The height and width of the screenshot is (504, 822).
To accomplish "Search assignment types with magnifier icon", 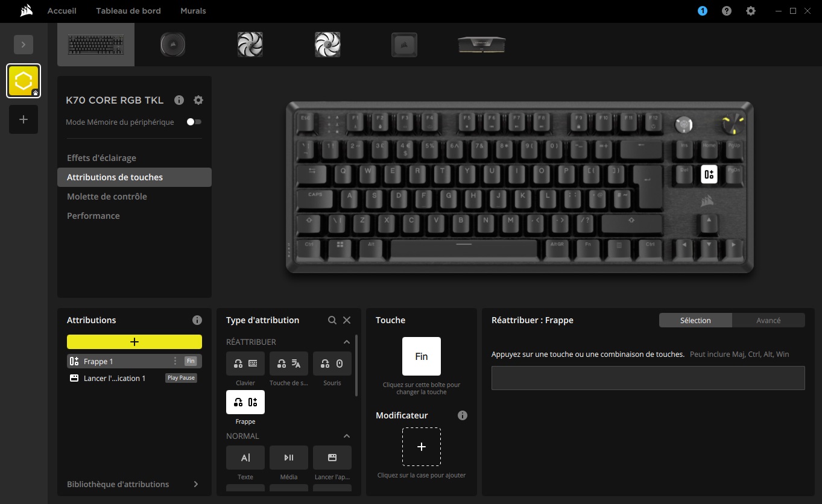I will 332,320.
